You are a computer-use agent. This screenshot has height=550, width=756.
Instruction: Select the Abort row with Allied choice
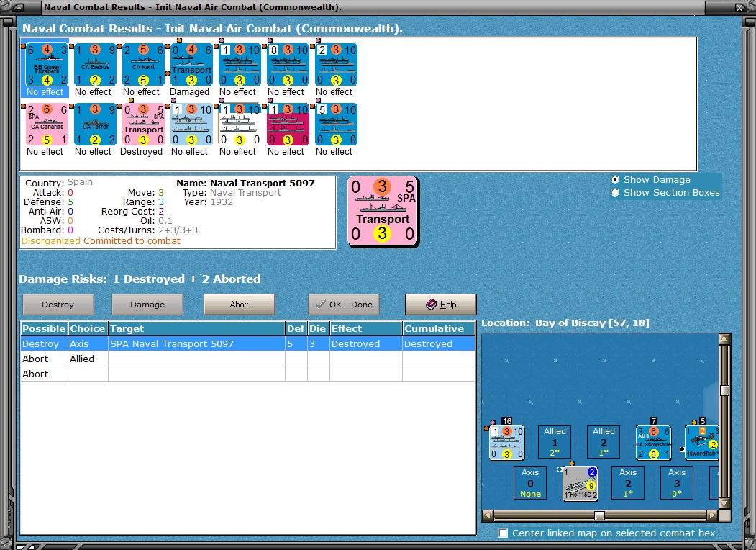coord(248,359)
